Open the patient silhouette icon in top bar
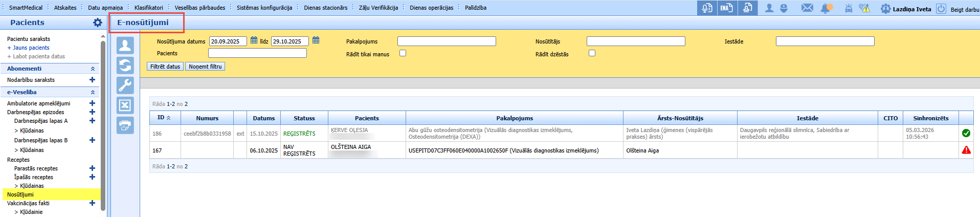The width and height of the screenshot is (980, 217). click(769, 8)
